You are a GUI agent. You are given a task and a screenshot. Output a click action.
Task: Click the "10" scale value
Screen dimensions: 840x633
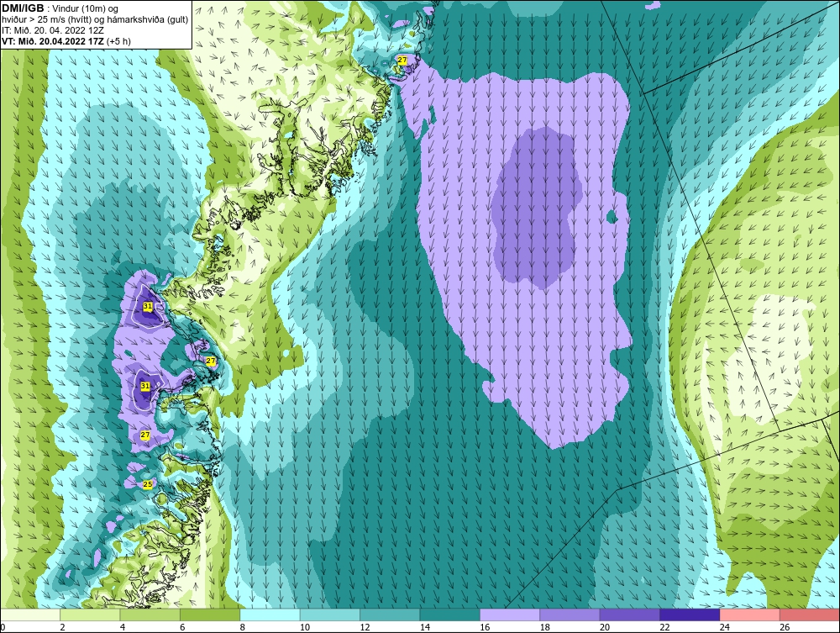click(x=305, y=627)
